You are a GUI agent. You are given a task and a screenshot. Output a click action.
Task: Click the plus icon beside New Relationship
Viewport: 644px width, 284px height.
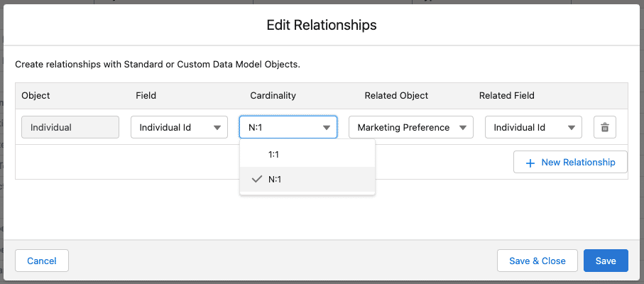click(530, 163)
